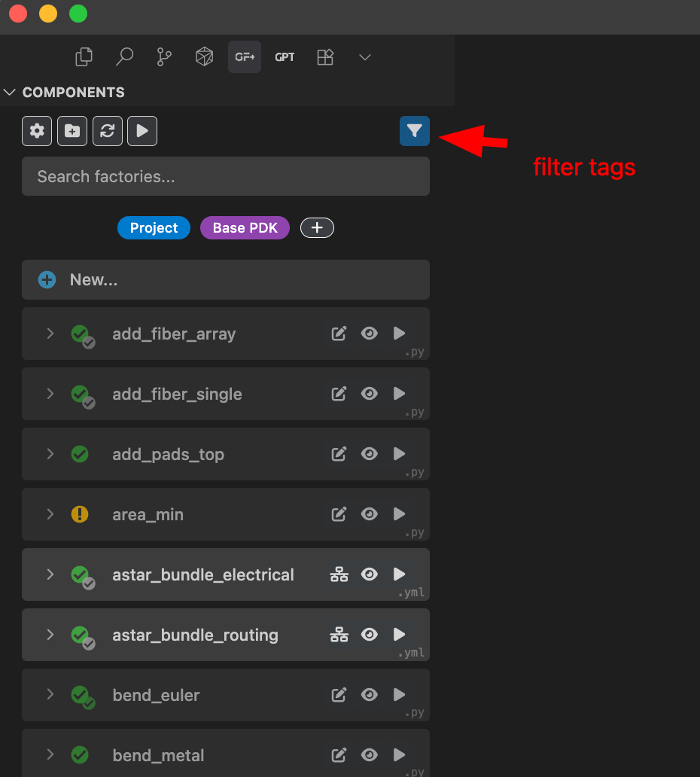Open the source control branch icon

point(163,56)
